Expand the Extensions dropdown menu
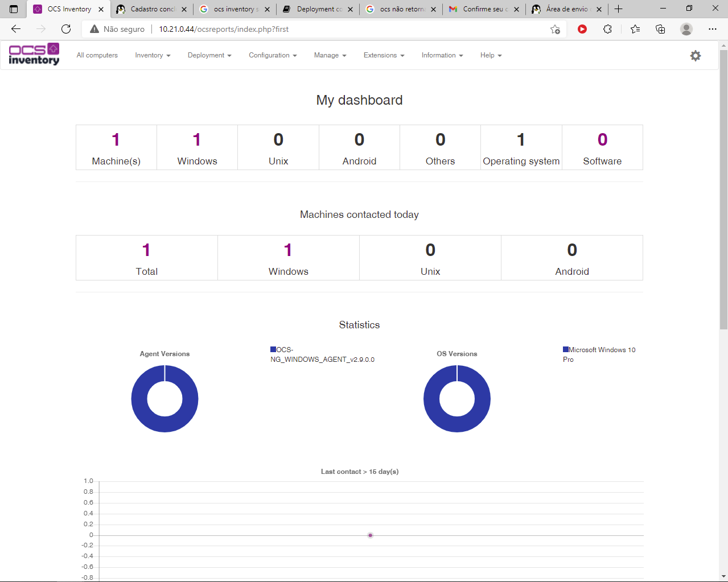 tap(384, 55)
